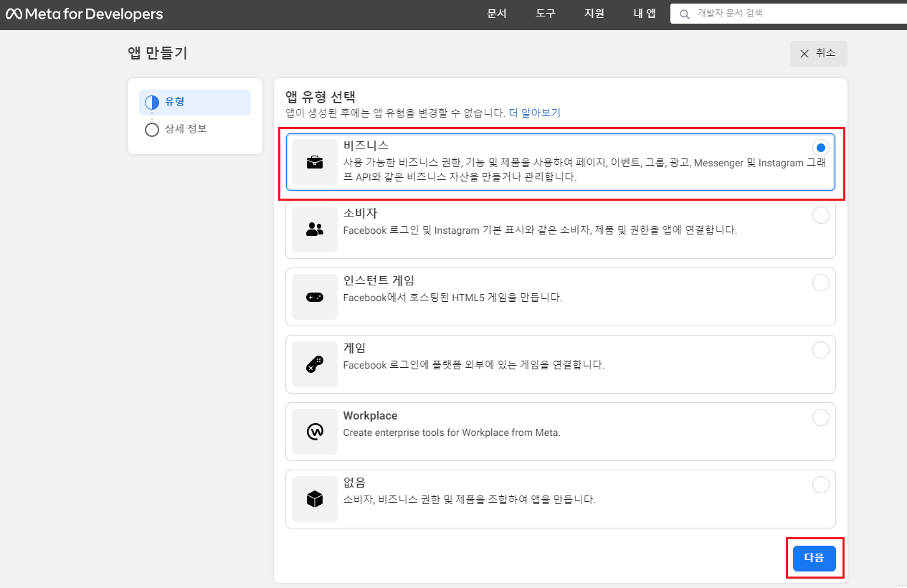Select the 인스턴트 게임 radio button

[821, 283]
